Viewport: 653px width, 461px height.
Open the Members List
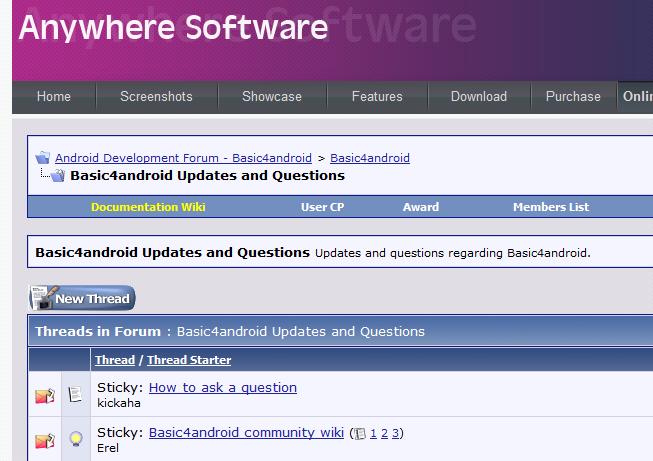551,207
